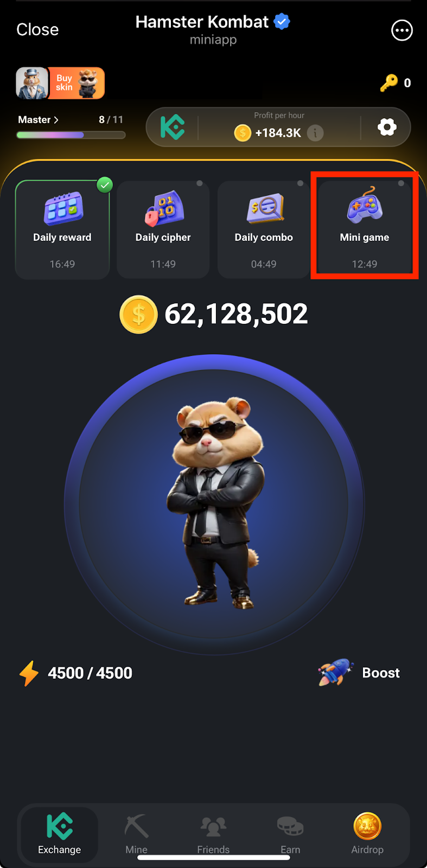Go to the Earn tab

tap(290, 834)
